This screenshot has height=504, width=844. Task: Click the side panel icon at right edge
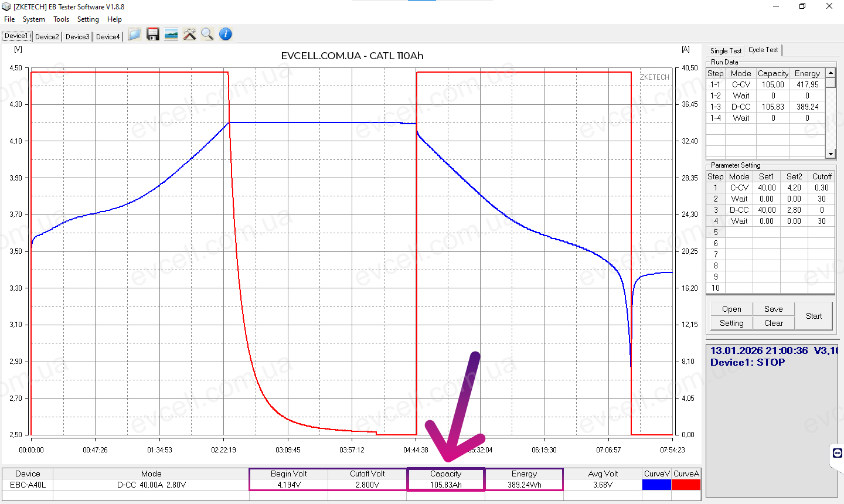[x=837, y=453]
